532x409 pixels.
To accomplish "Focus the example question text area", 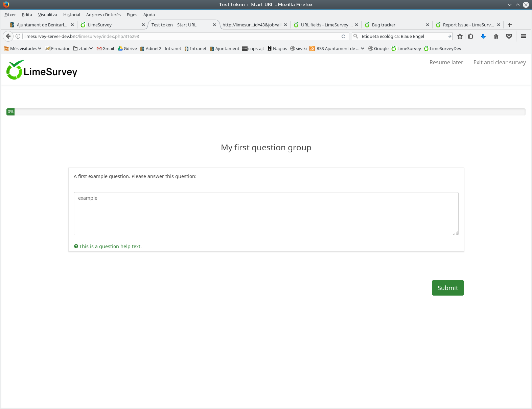I will click(266, 213).
